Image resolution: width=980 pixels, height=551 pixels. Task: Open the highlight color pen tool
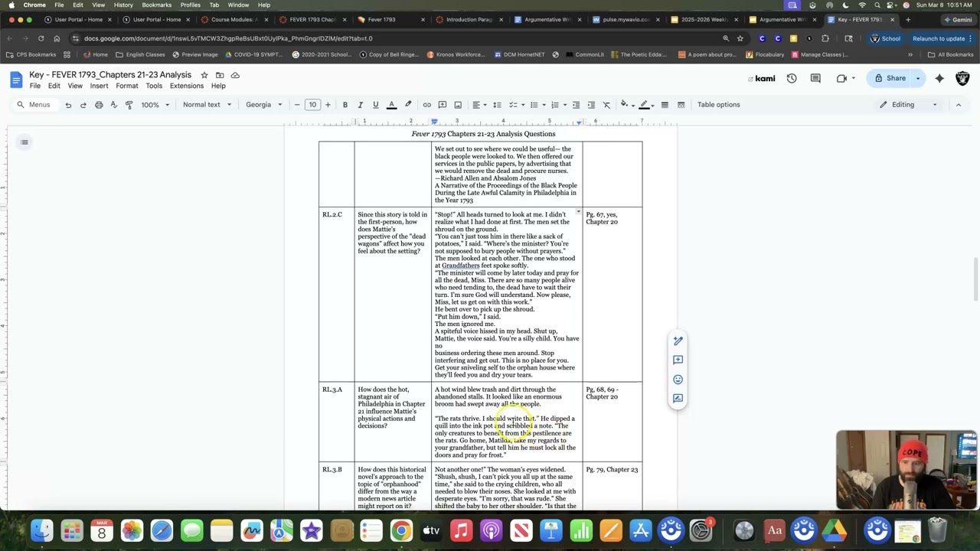pos(408,105)
